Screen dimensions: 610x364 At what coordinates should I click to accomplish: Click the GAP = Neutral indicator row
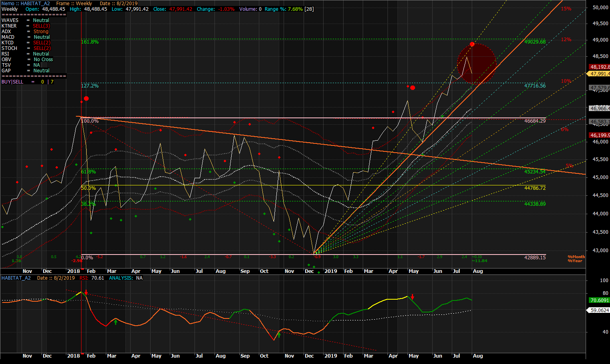[x=26, y=70]
